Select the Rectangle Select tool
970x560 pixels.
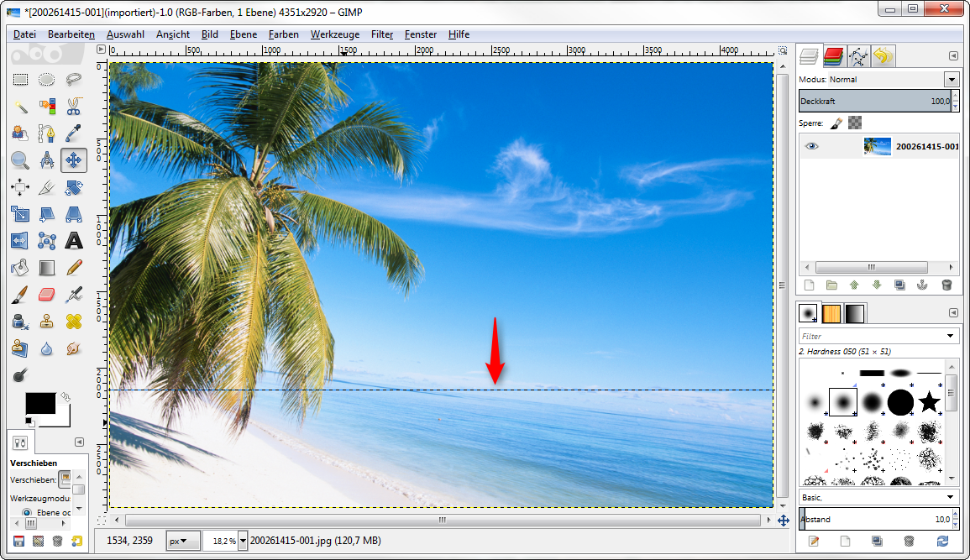(x=20, y=80)
